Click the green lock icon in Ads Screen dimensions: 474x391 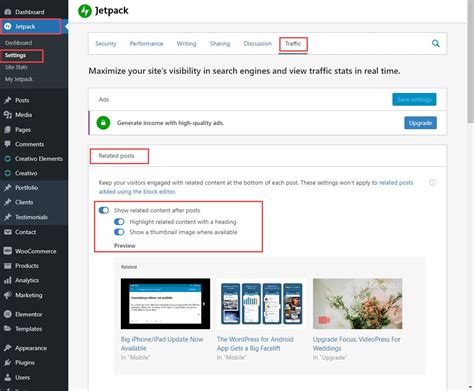pyautogui.click(x=103, y=123)
